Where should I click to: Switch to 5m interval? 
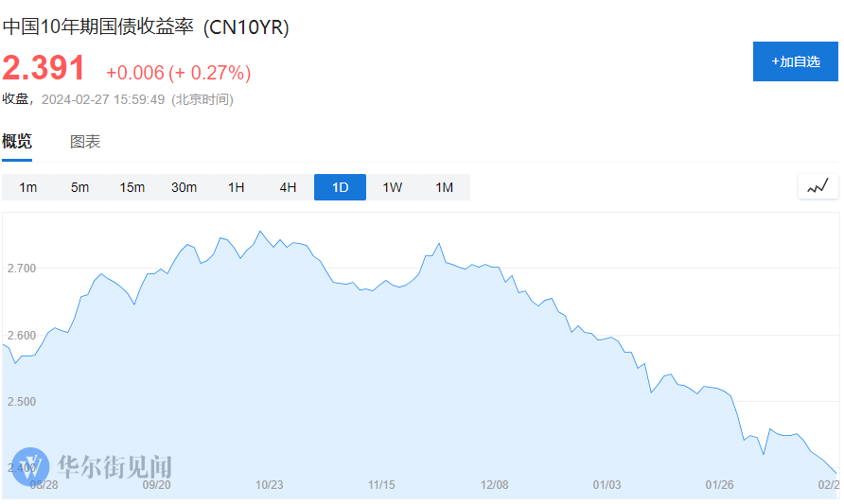pos(79,187)
